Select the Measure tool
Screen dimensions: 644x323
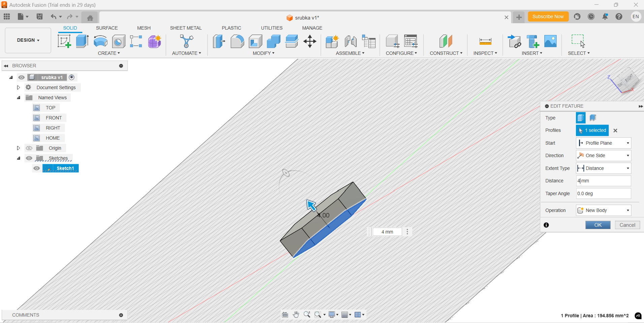[485, 41]
